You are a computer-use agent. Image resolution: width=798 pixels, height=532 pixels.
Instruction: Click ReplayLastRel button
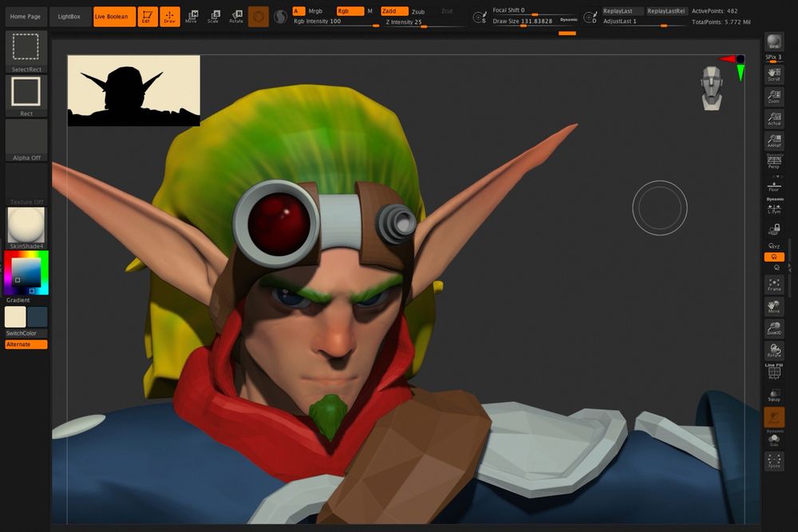pyautogui.click(x=666, y=10)
